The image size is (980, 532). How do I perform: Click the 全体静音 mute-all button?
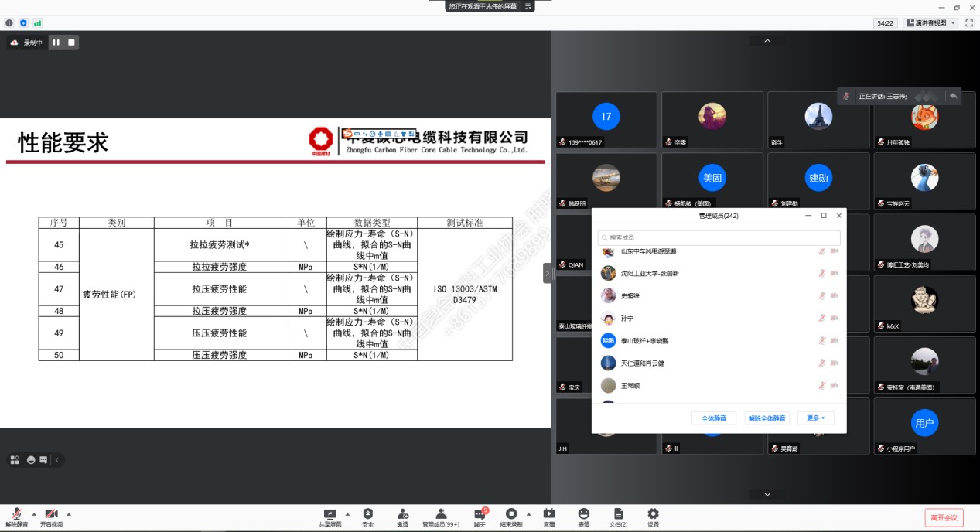(x=712, y=418)
